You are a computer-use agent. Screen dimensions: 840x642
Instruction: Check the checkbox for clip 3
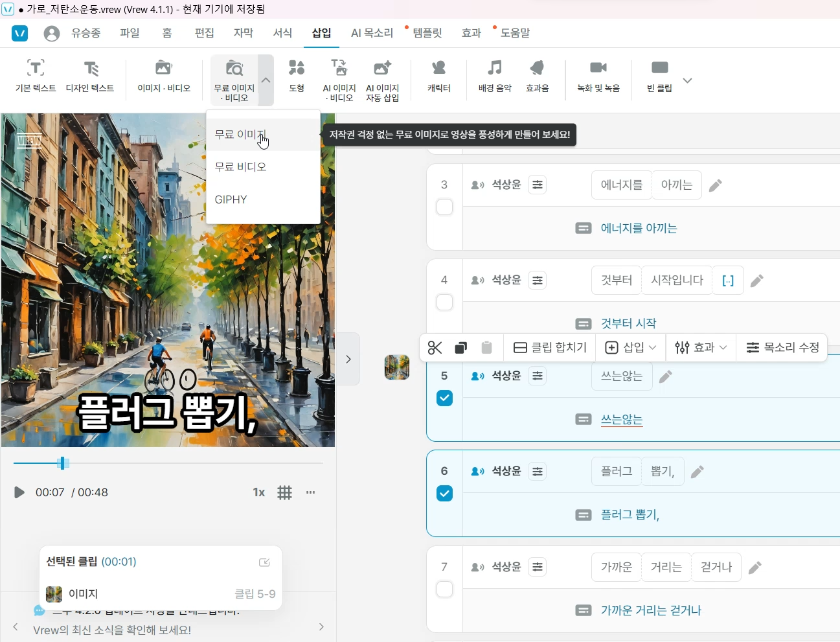[444, 207]
